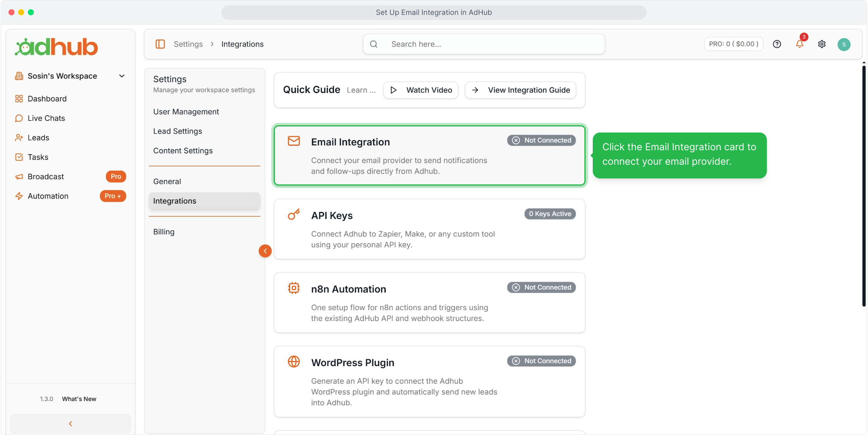Click the What's New link

tap(79, 399)
